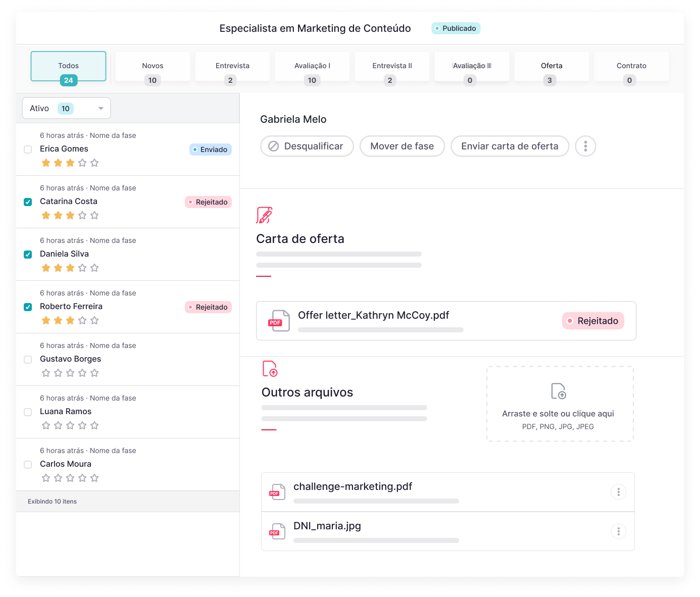Click the PDF icon of Offer letter_Kathryn McCoy.pdf
This screenshot has width=700, height=597.
(x=279, y=321)
